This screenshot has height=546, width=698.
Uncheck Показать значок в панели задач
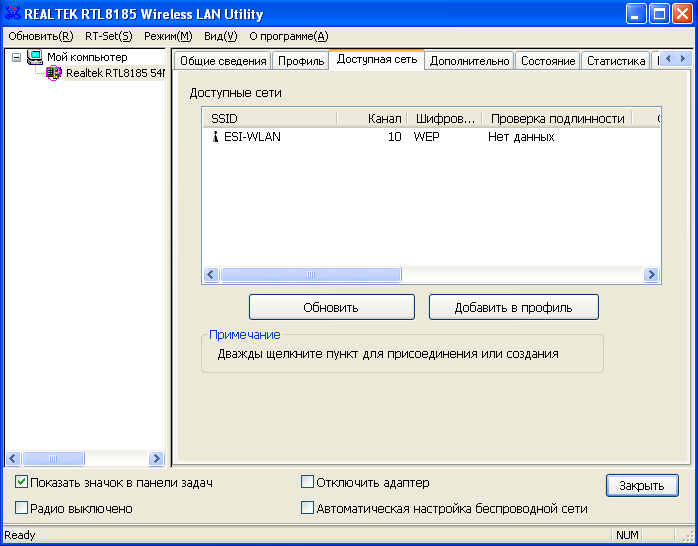pos(21,482)
